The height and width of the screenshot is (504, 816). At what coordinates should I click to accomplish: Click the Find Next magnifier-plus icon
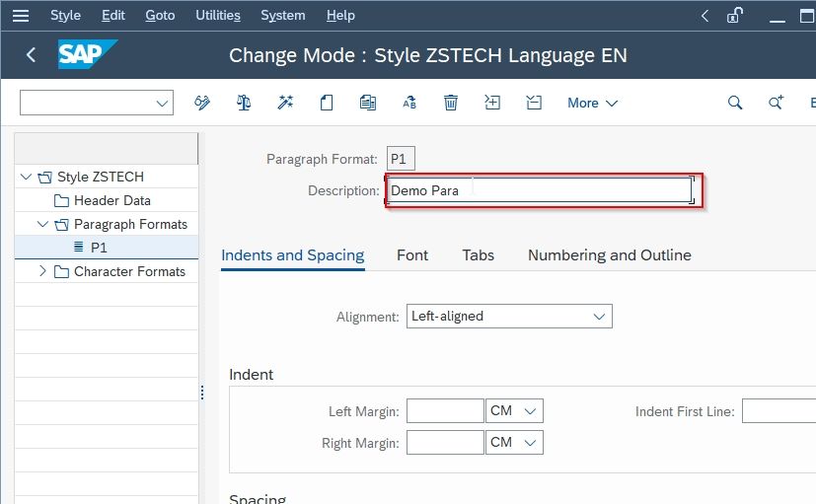pyautogui.click(x=776, y=103)
